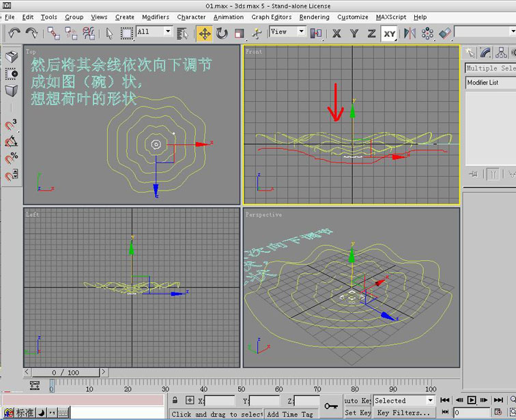Open the Modify command panel tab
This screenshot has height=420, width=516.
tap(486, 53)
